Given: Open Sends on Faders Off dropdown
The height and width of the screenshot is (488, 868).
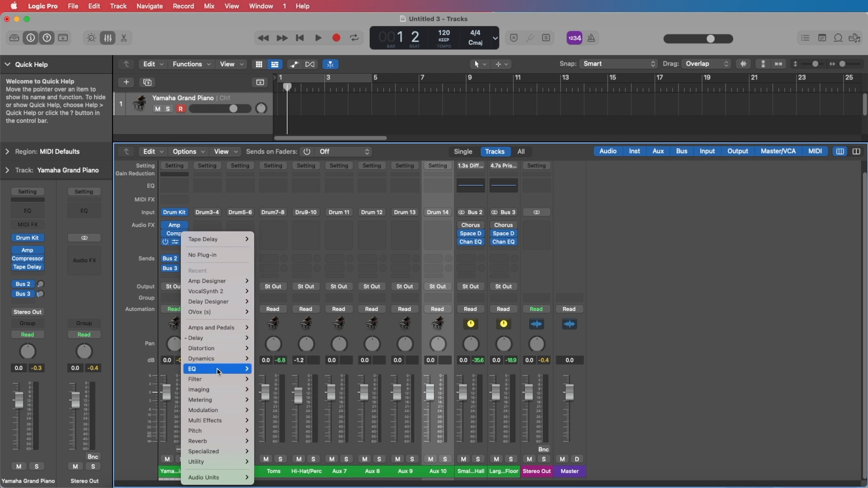Looking at the screenshot, I should [344, 152].
